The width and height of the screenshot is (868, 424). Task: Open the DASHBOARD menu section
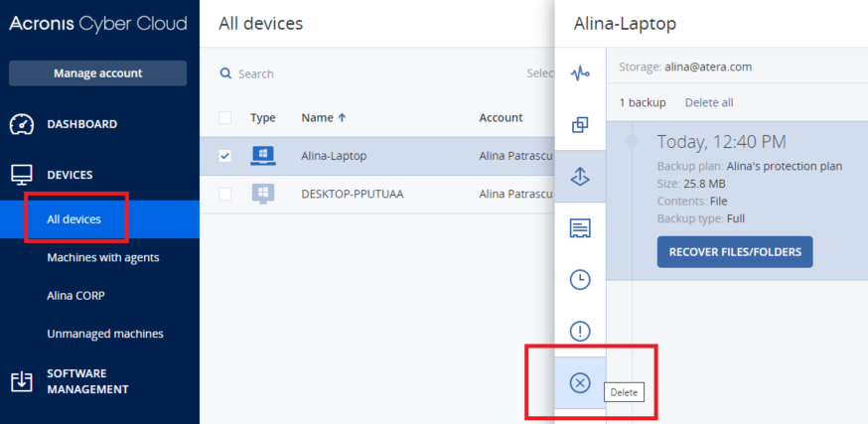coord(81,124)
